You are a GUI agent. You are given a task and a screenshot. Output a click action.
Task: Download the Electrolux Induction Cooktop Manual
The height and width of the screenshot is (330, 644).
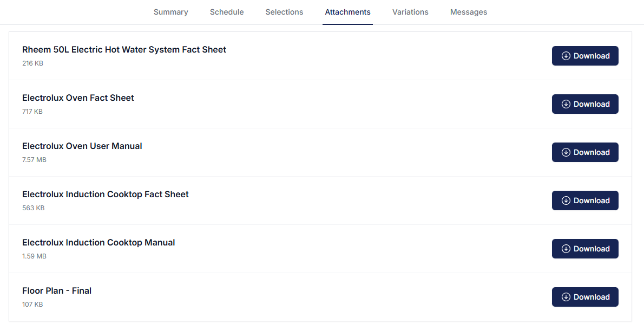point(585,249)
